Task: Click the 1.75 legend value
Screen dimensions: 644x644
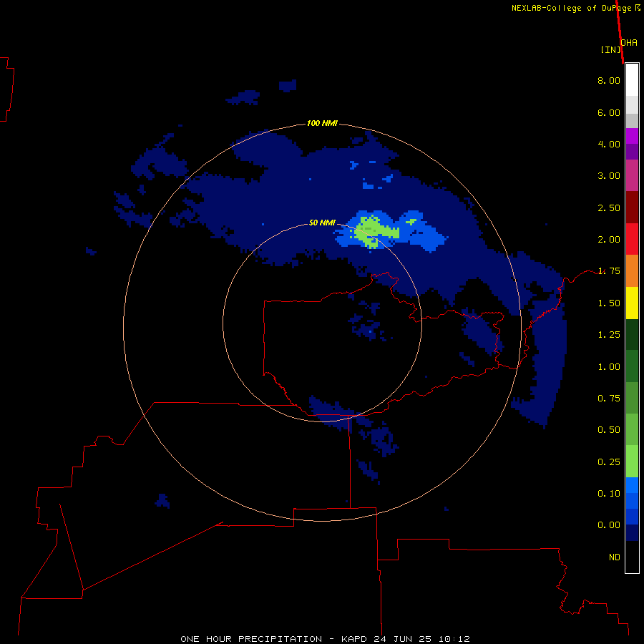Action: [609, 271]
